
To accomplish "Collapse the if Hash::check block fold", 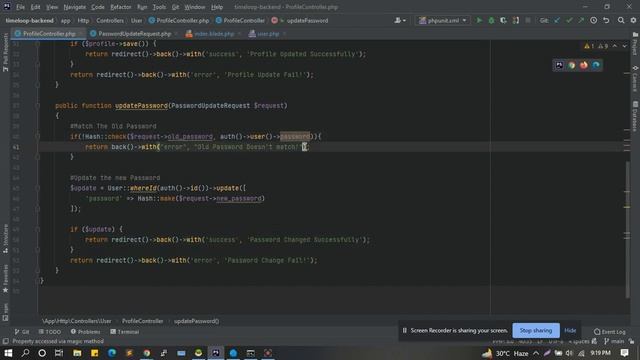I will tap(37, 137).
